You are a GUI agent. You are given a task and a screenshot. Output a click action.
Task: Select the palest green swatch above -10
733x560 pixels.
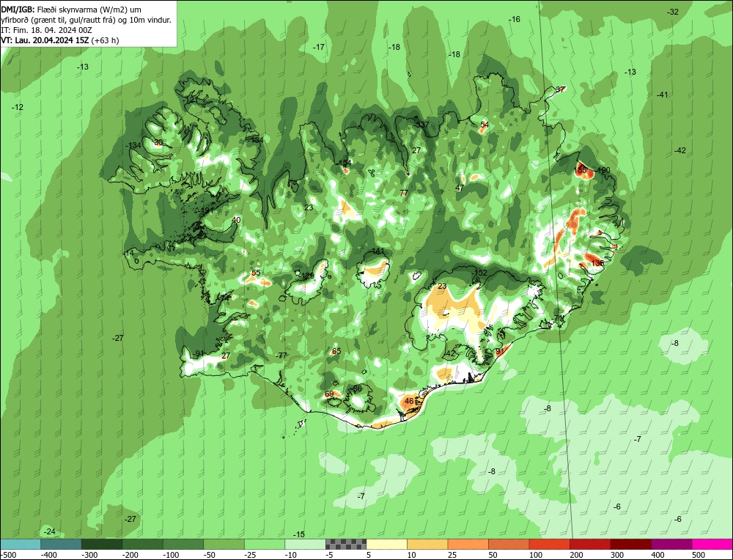305,544
